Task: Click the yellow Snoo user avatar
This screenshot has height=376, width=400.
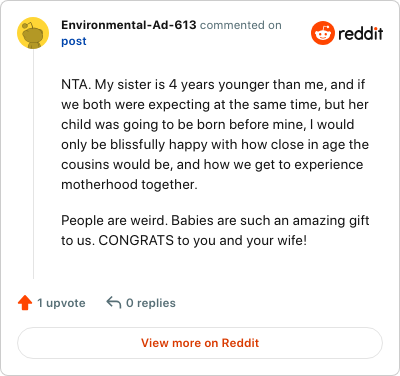Action: 33,33
